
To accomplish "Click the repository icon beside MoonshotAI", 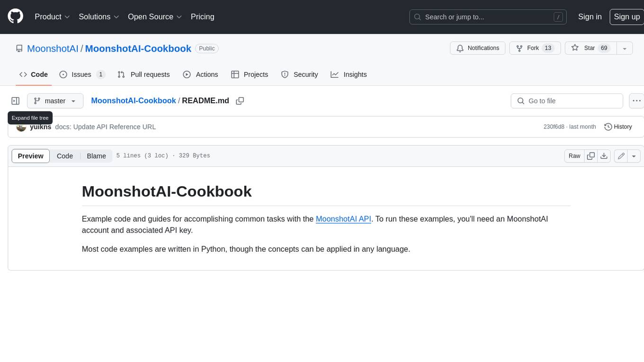I will tap(19, 48).
